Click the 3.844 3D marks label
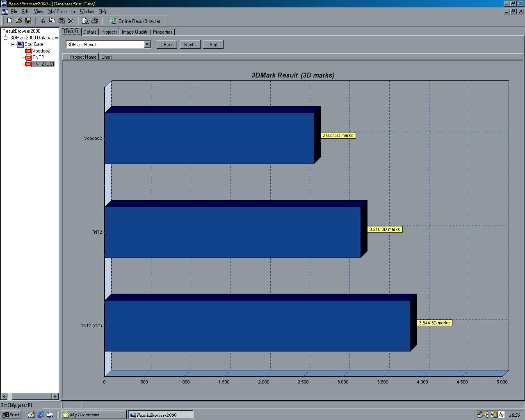525x420 pixels. point(434,323)
